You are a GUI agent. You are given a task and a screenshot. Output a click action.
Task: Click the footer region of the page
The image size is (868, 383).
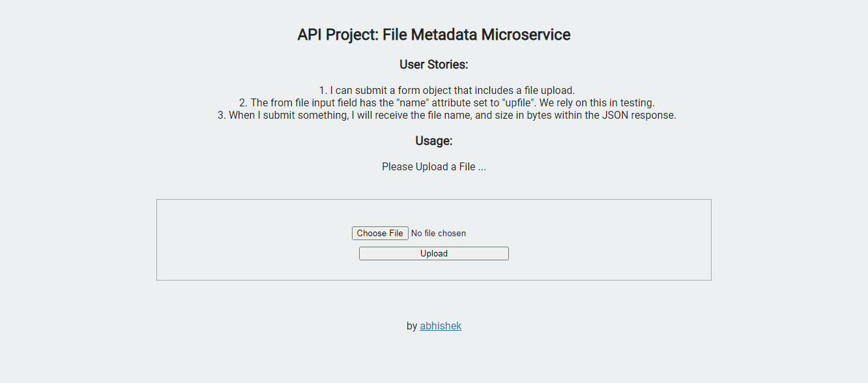click(434, 326)
